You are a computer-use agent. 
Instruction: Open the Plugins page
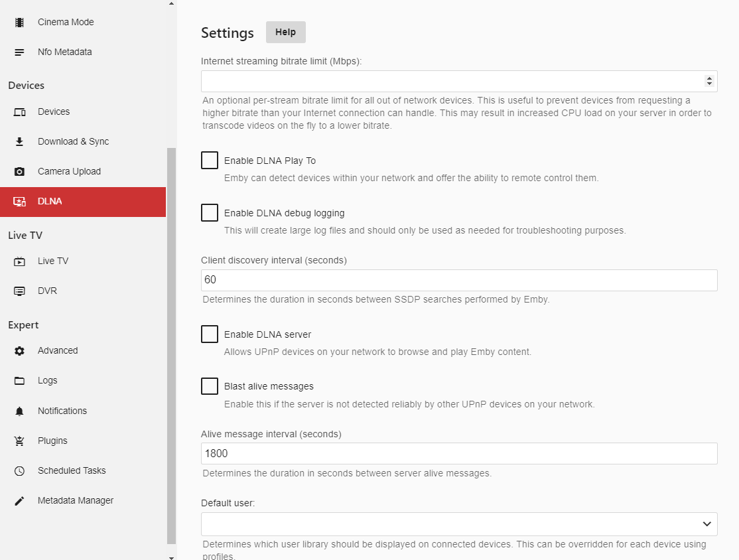83,441
